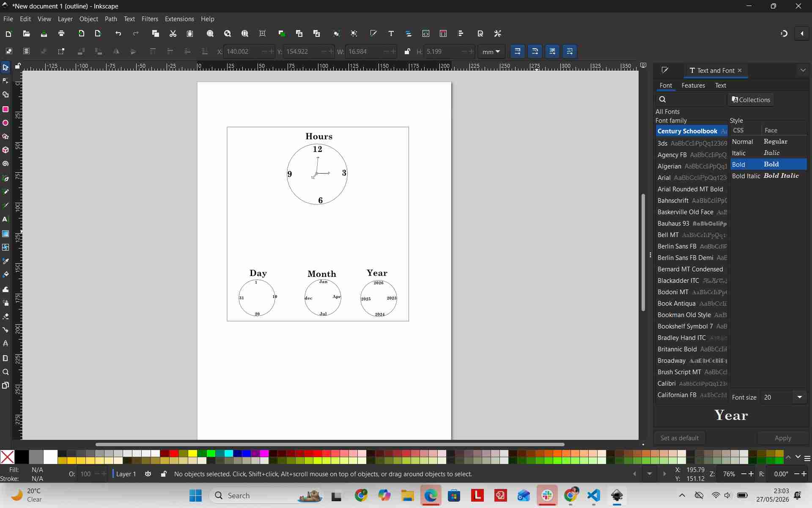Screen dimensions: 812x508
Task: Switch to the Features tab
Action: tap(693, 86)
